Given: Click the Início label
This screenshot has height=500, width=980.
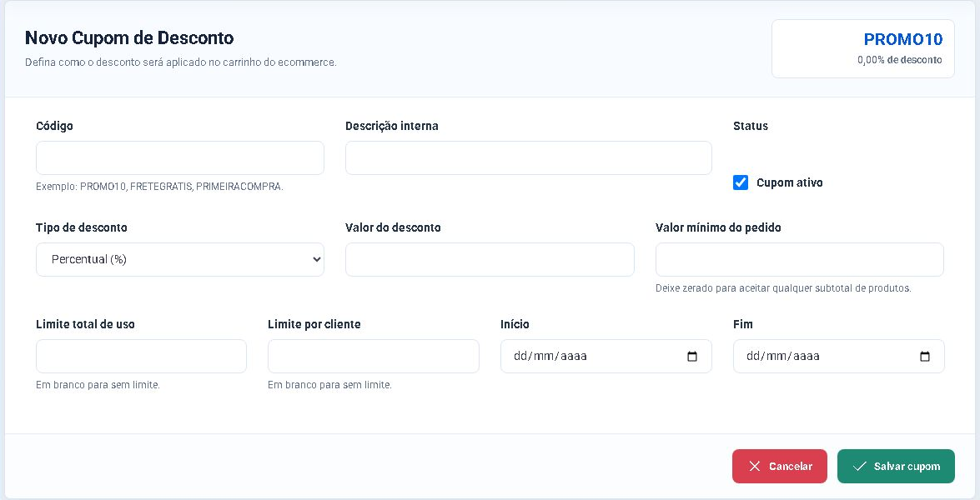Looking at the screenshot, I should coord(515,325).
